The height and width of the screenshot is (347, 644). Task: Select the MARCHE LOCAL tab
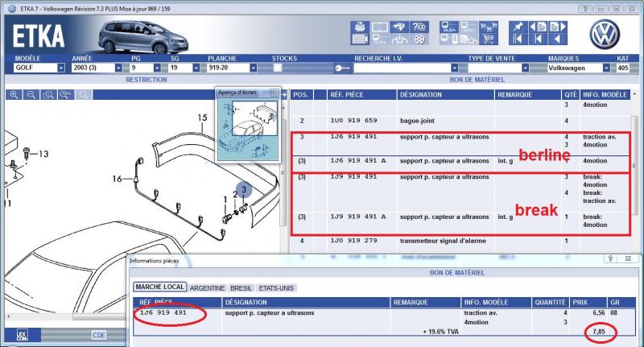[x=159, y=287]
